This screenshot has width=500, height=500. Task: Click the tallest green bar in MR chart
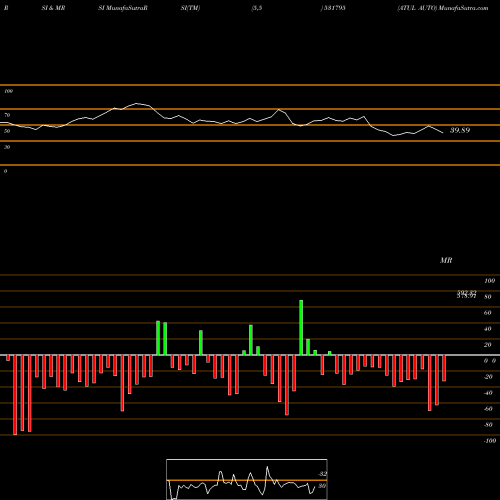(x=301, y=328)
